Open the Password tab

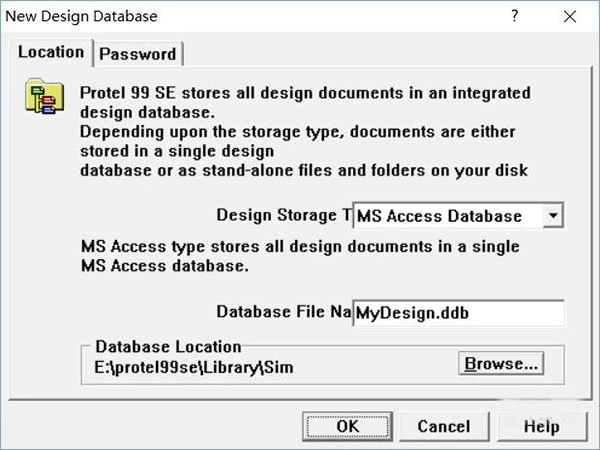coord(138,54)
